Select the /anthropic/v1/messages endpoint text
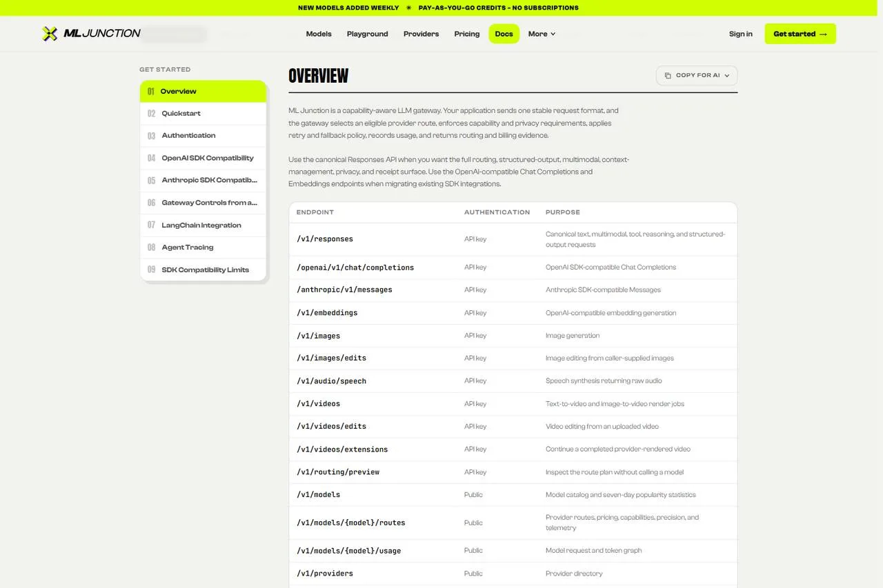The image size is (883, 588). [344, 290]
